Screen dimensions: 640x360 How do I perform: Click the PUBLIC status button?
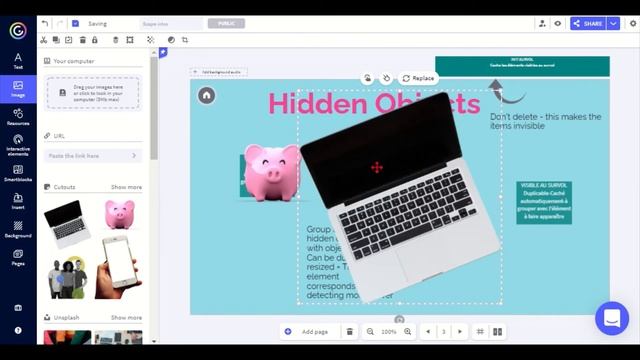click(x=227, y=24)
